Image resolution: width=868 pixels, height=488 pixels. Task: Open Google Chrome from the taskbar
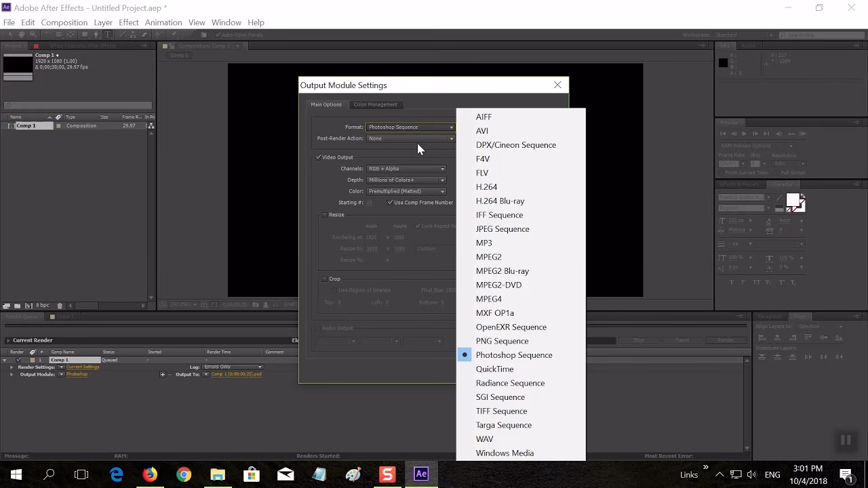click(184, 474)
